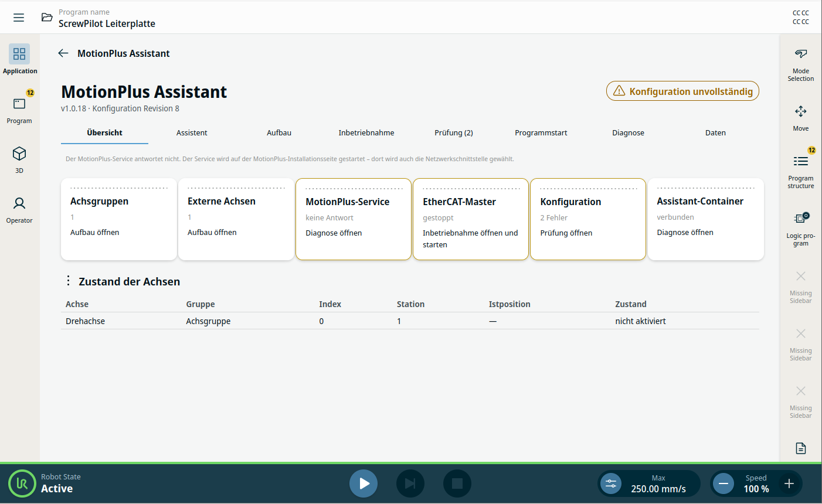
Task: Stop the program with Stop button
Action: [x=457, y=483]
